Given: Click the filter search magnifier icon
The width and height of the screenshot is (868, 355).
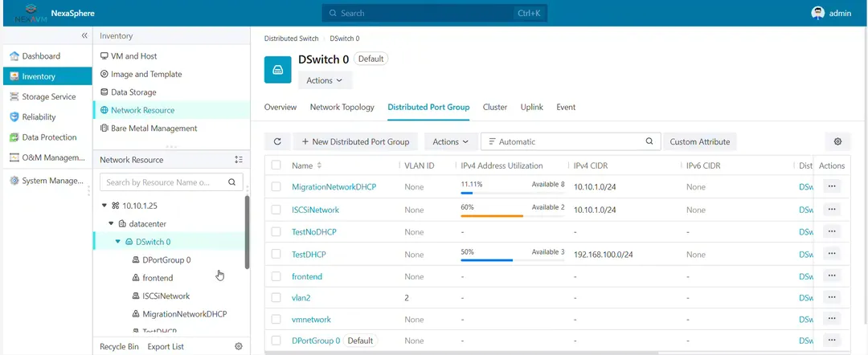Looking at the screenshot, I should pos(649,141).
